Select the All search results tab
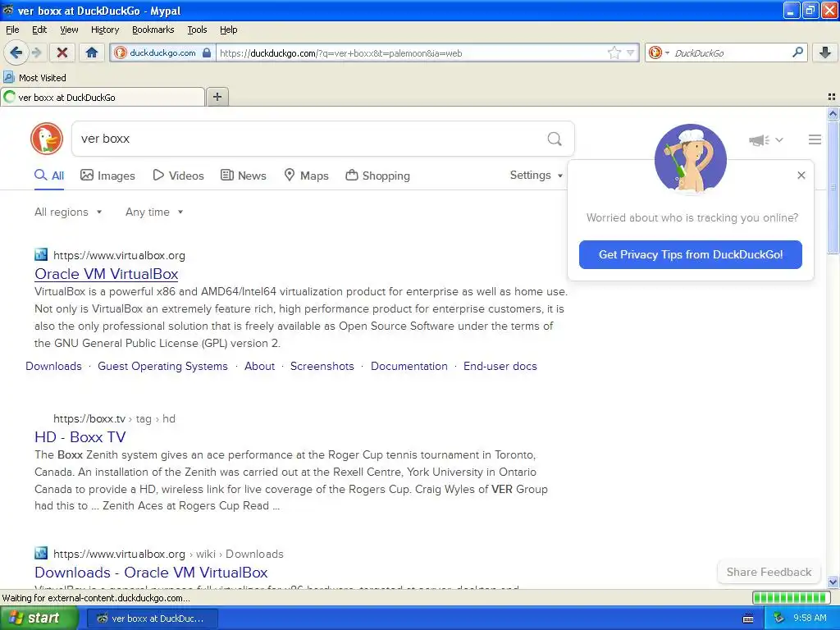 [49, 176]
